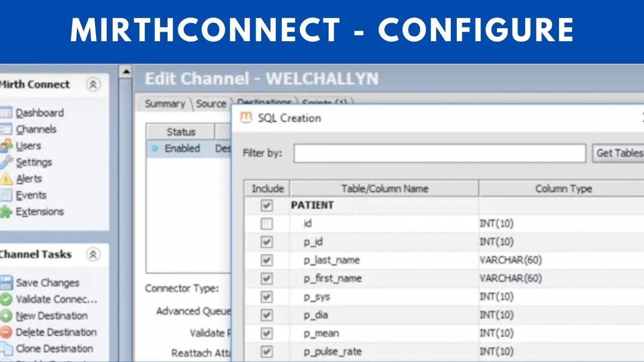Image resolution: width=644 pixels, height=362 pixels.
Task: Switch to the Summary tab
Action: [165, 104]
